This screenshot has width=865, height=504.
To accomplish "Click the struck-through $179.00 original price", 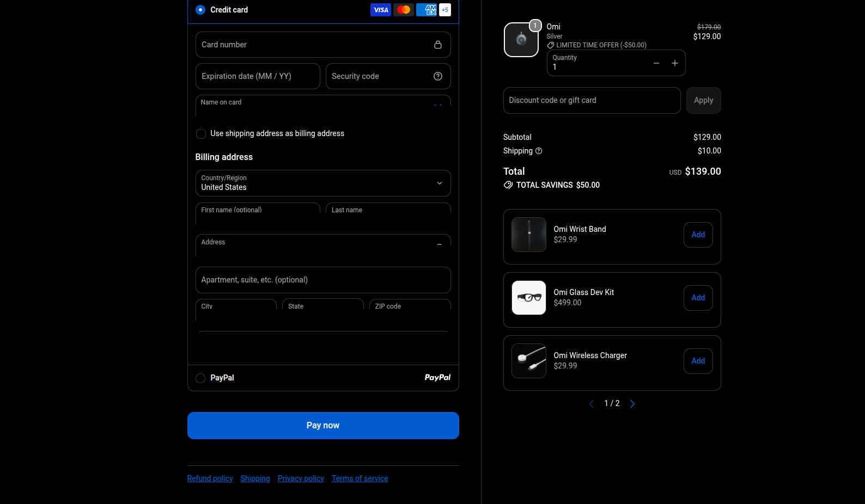I will click(x=709, y=27).
